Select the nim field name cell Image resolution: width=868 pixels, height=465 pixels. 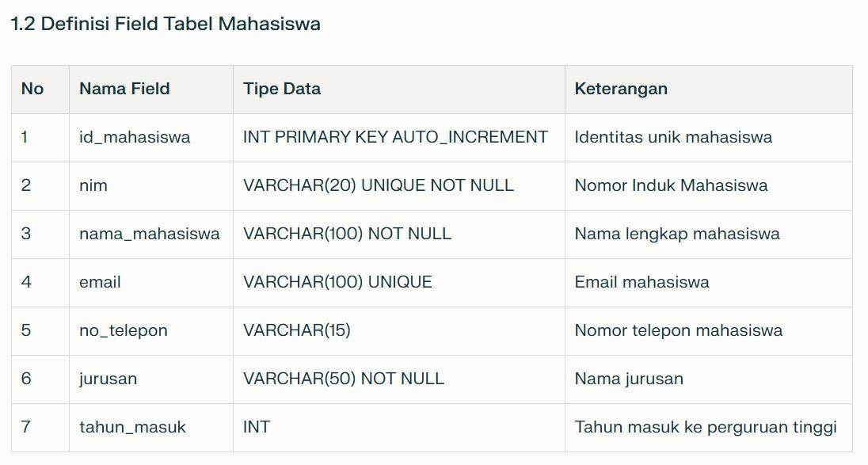tap(93, 185)
